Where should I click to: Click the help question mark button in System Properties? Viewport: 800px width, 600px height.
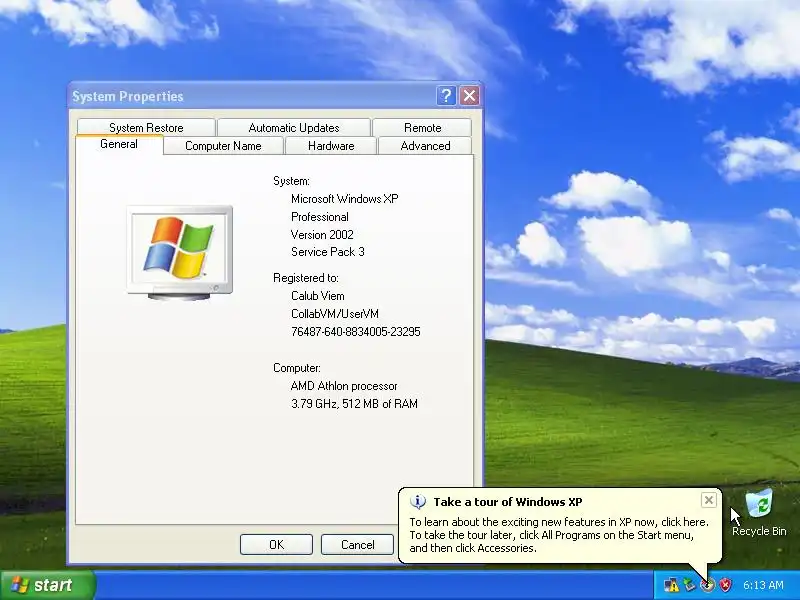(446, 95)
